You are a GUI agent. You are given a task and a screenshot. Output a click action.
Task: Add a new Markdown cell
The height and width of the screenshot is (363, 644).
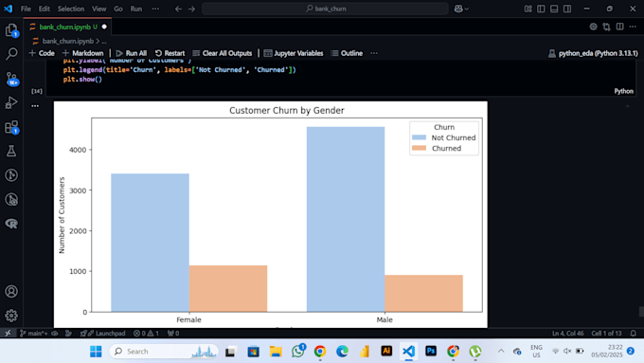click(83, 53)
